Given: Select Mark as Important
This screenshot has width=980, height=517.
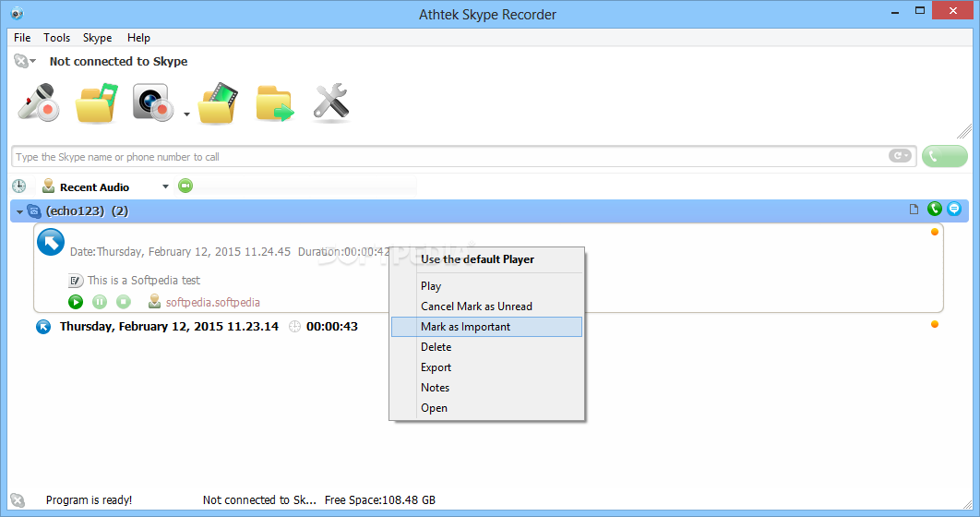Looking at the screenshot, I should tap(486, 327).
